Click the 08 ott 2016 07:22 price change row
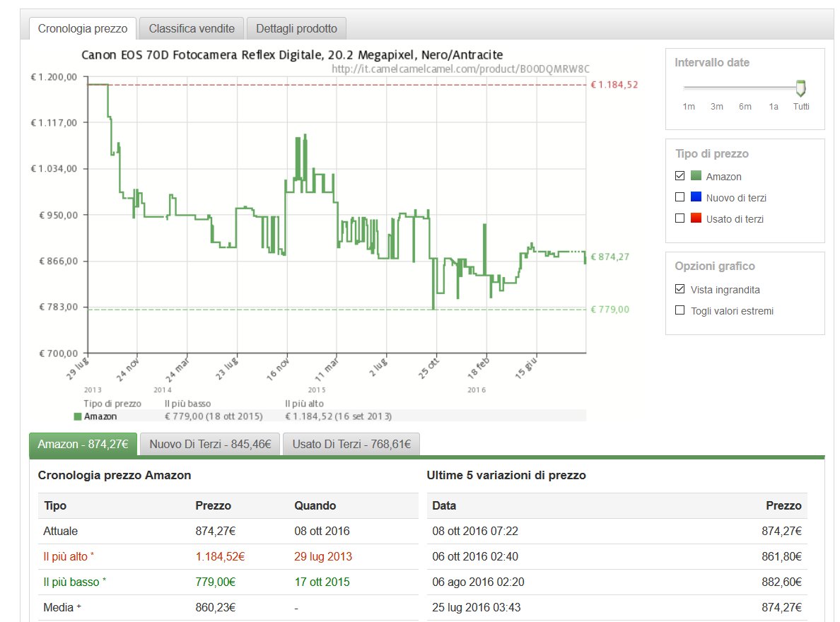The image size is (840, 622). (617, 531)
